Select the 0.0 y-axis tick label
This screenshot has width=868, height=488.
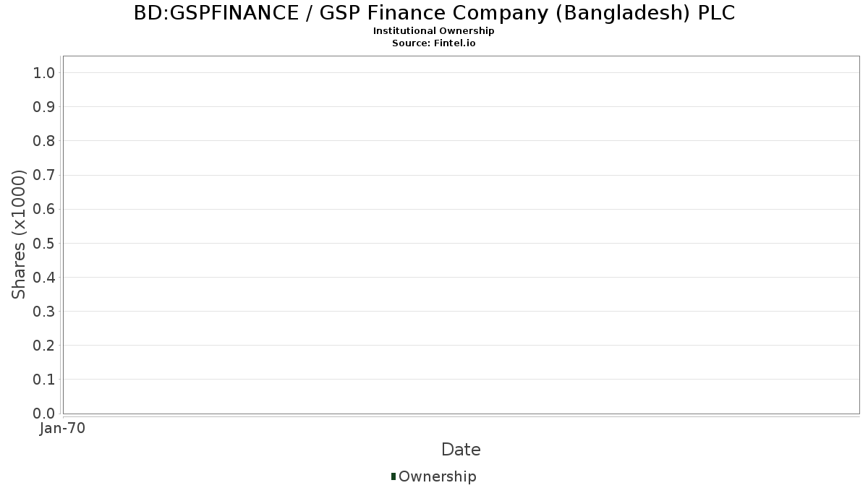44,414
